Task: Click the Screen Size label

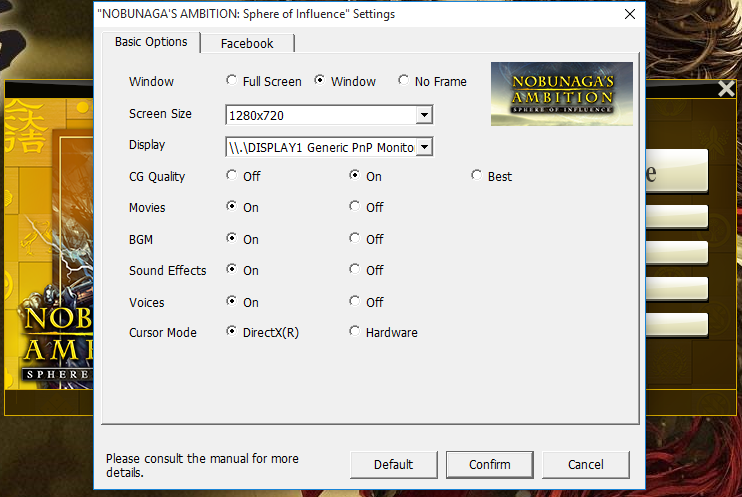Action: pyautogui.click(x=160, y=114)
